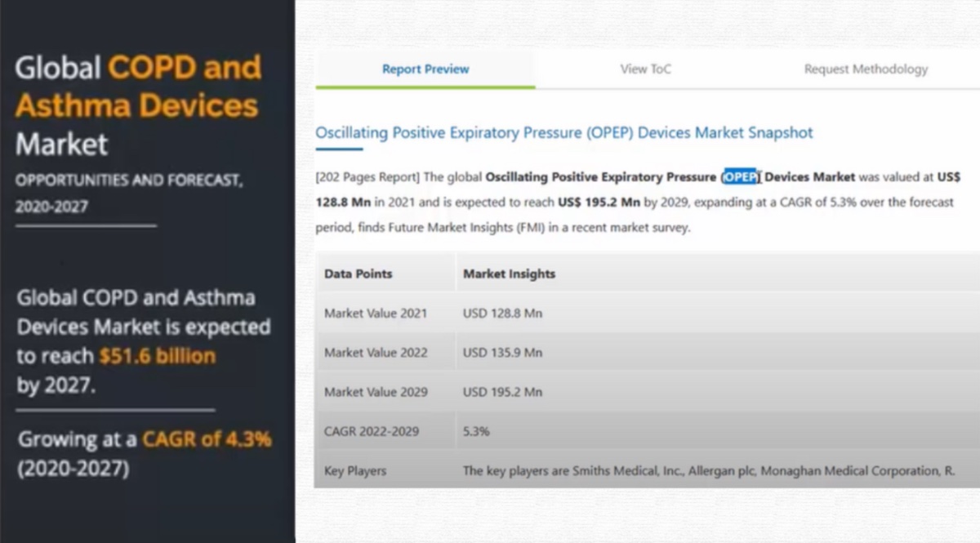Image resolution: width=980 pixels, height=543 pixels.
Task: Click the OPEP Devices Market Snapshot heading
Action: pos(564,132)
